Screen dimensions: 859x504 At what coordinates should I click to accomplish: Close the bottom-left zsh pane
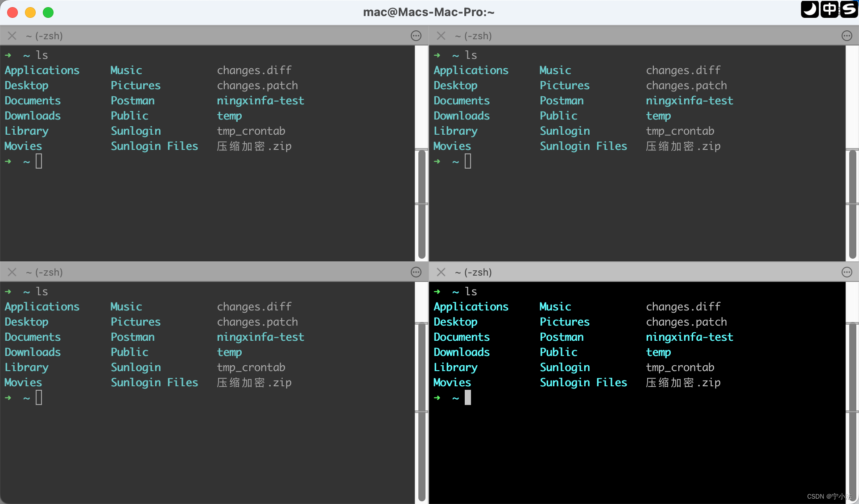click(12, 272)
